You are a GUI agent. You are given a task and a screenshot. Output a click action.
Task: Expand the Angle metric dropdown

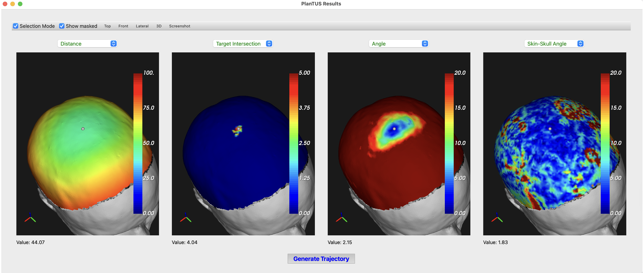tap(399, 44)
